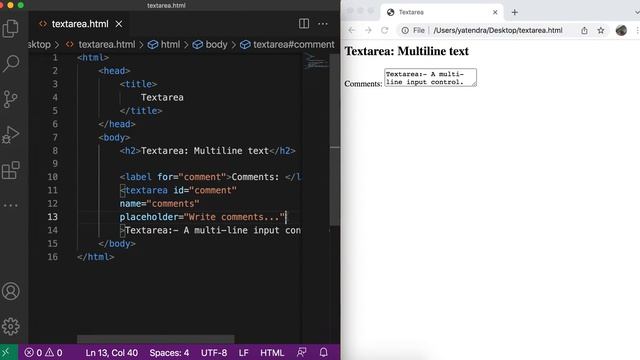Reload the browser page
This screenshot has width=640, height=360.
(384, 30)
